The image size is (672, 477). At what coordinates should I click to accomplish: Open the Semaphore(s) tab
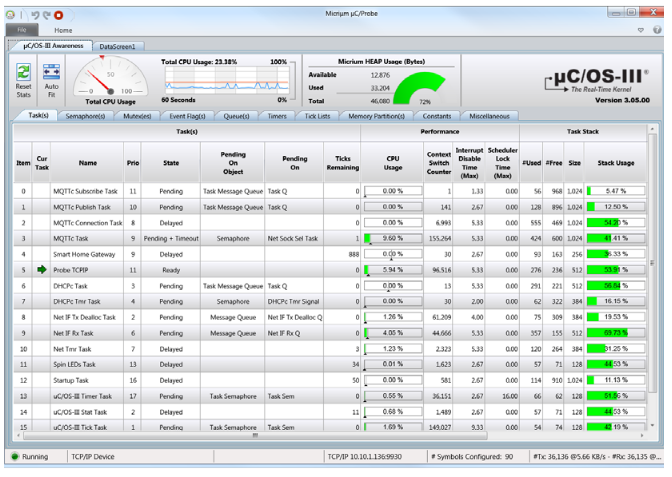pos(85,116)
